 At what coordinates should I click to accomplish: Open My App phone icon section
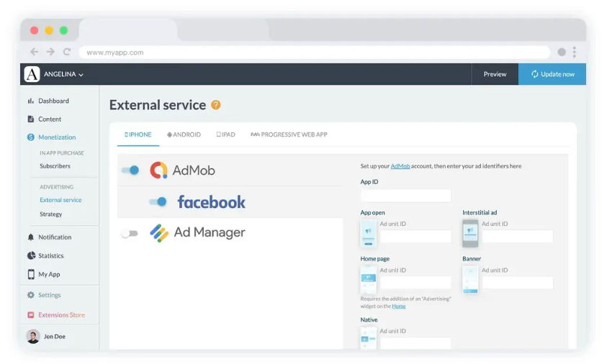pos(48,274)
